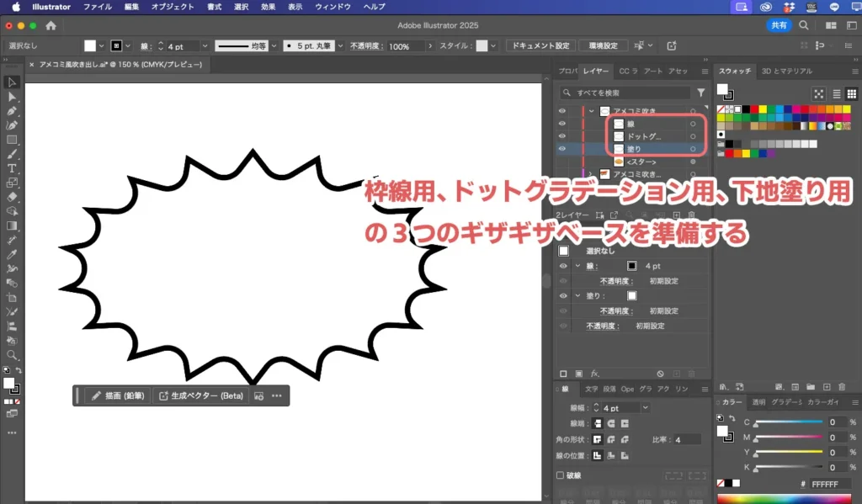Viewport: 862px width, 504px height.
Task: Enable the 破線 checkbox in the stroke panel
Action: pos(562,475)
